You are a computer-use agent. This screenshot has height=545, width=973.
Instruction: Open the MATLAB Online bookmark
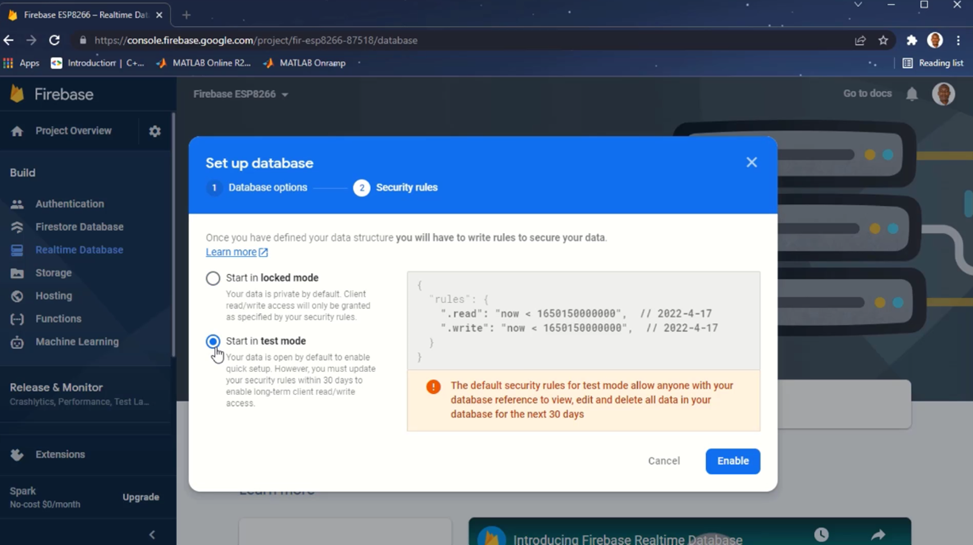coord(204,63)
